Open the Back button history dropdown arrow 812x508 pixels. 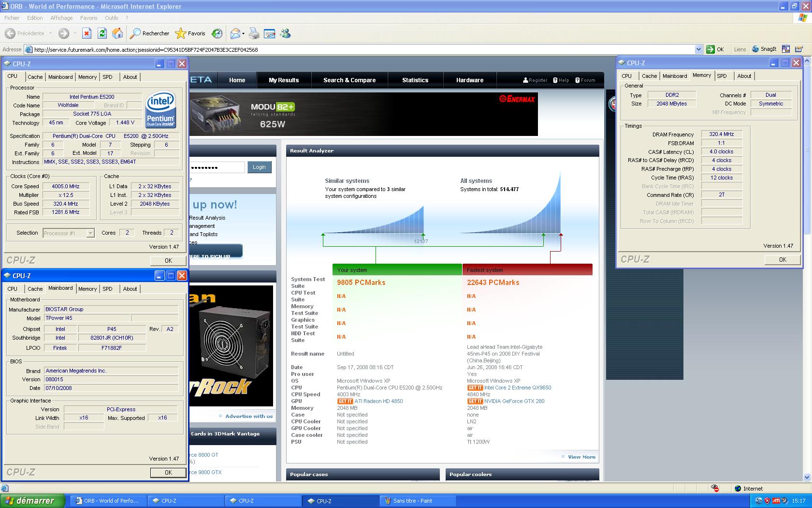click(50, 33)
